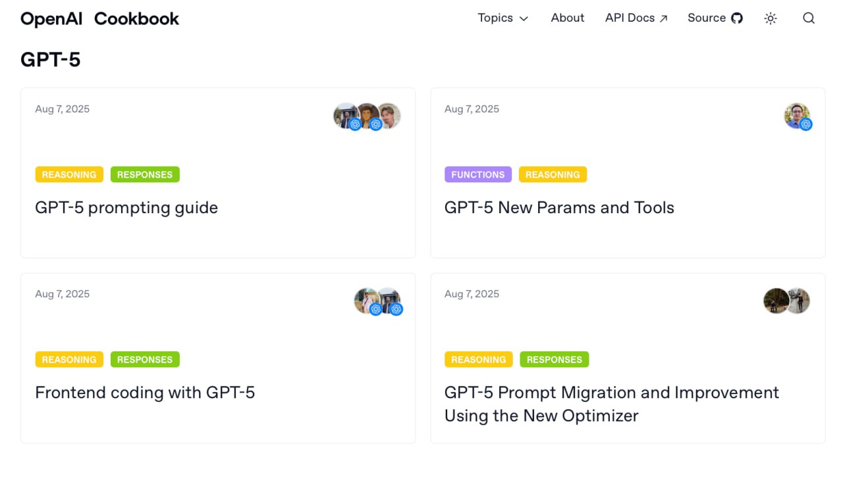This screenshot has height=504, width=843.
Task: Open the API Docs external link
Action: pyautogui.click(x=636, y=18)
